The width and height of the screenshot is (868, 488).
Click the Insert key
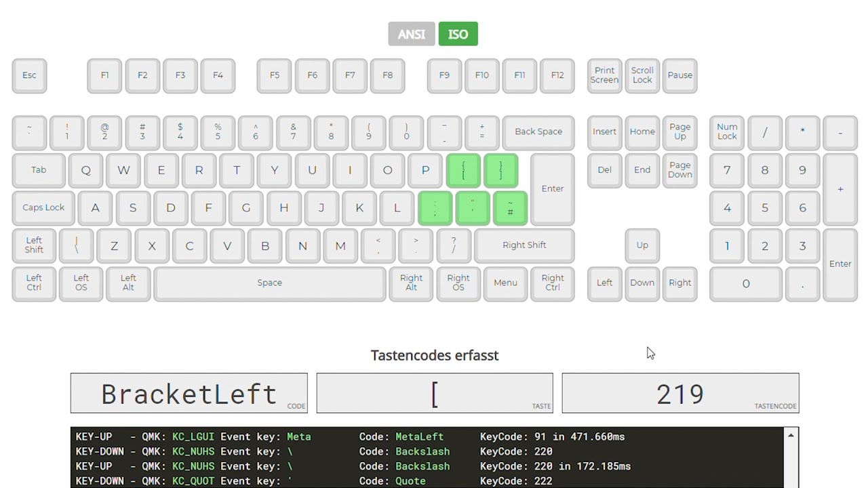click(x=604, y=132)
